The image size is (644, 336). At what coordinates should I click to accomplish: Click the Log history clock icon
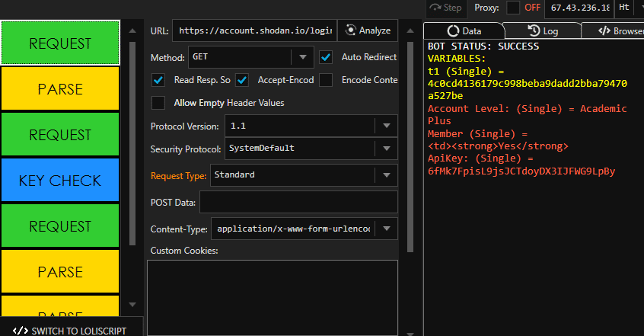534,31
